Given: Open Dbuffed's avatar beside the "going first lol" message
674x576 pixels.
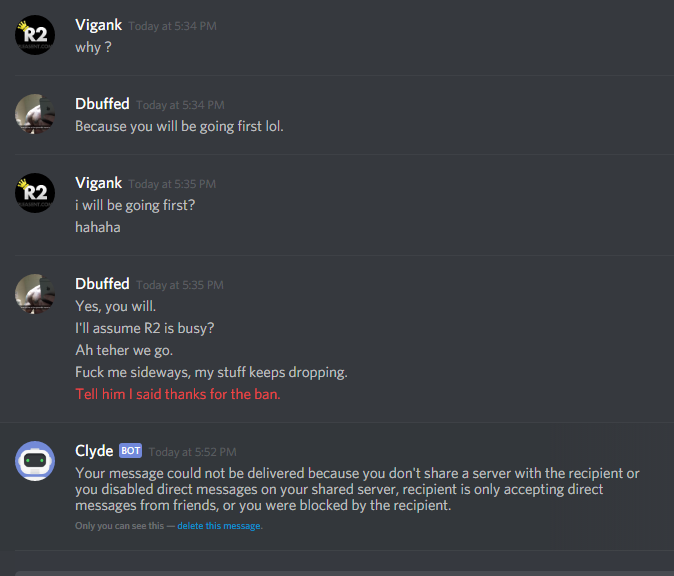Looking at the screenshot, I should 35,114.
